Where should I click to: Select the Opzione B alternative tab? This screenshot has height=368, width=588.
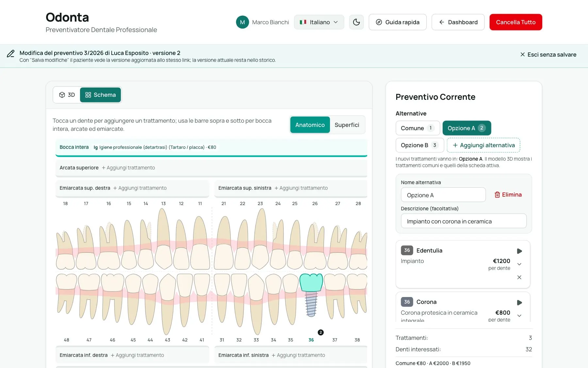[x=420, y=145]
